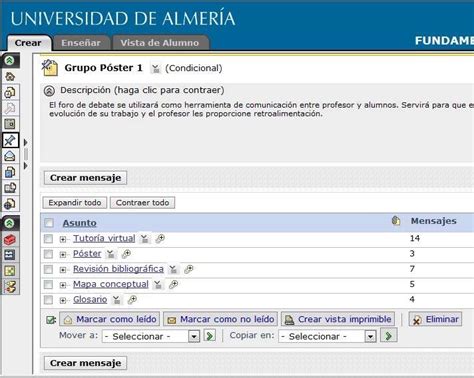This screenshot has width=474, height=378.
Task: Click Expandir todo button
Action: pos(75,203)
